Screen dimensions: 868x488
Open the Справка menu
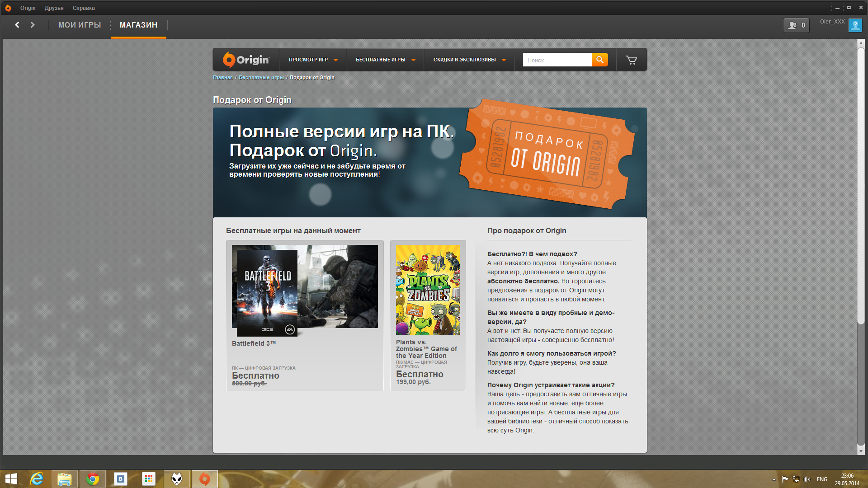[x=84, y=8]
